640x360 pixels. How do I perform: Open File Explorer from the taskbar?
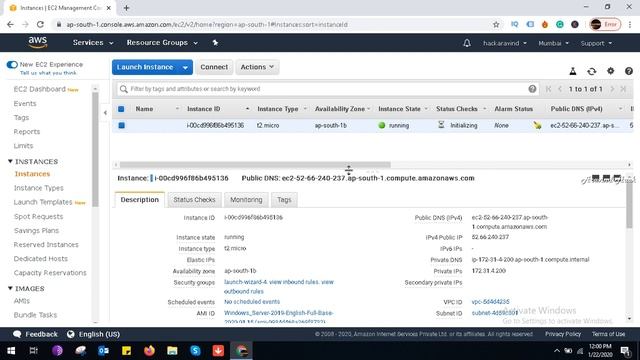click(x=172, y=351)
